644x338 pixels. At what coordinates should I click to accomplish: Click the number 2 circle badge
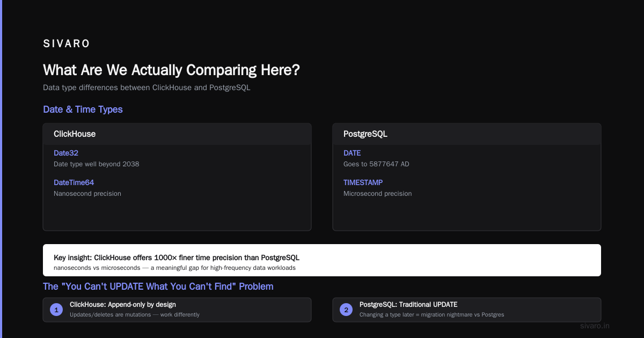346,310
